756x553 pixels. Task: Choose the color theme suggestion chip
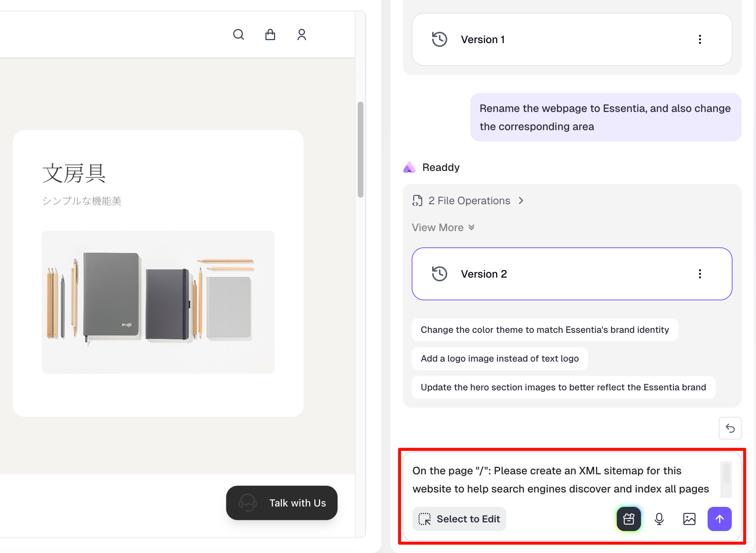pos(544,330)
